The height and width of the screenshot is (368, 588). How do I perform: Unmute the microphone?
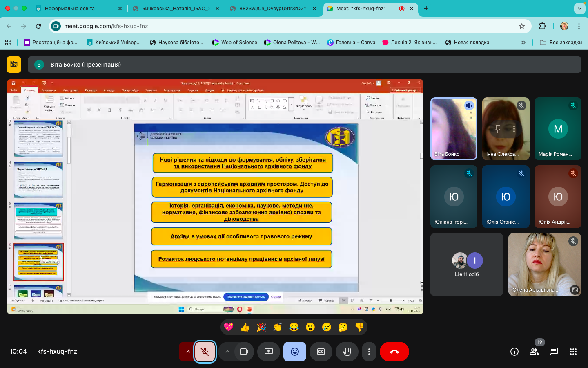pyautogui.click(x=205, y=352)
